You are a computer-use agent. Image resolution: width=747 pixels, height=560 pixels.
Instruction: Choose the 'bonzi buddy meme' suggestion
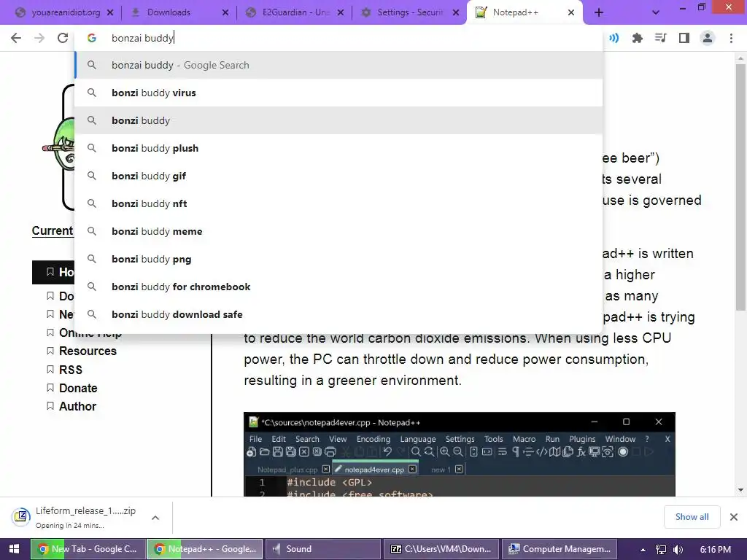point(338,231)
